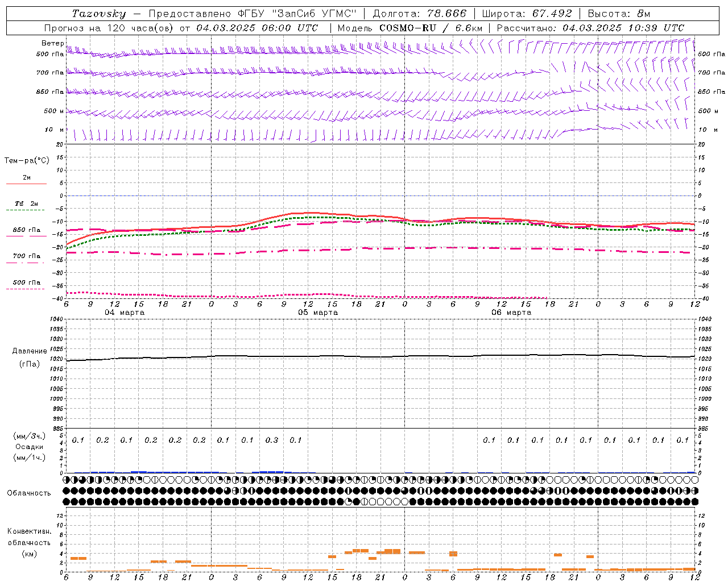Viewport: 728px width, 582px height.
Task: Click the elevation text "Высота: 8м"
Action: point(619,14)
